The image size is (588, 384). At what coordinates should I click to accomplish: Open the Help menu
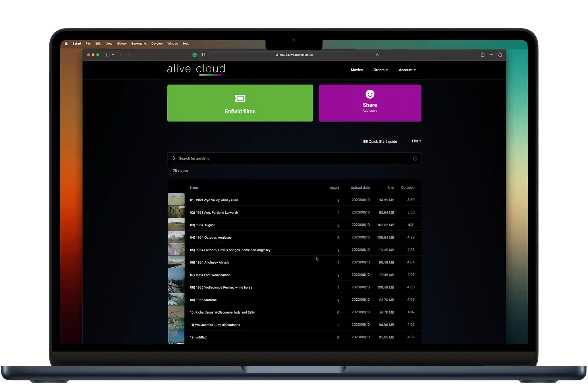(x=186, y=44)
